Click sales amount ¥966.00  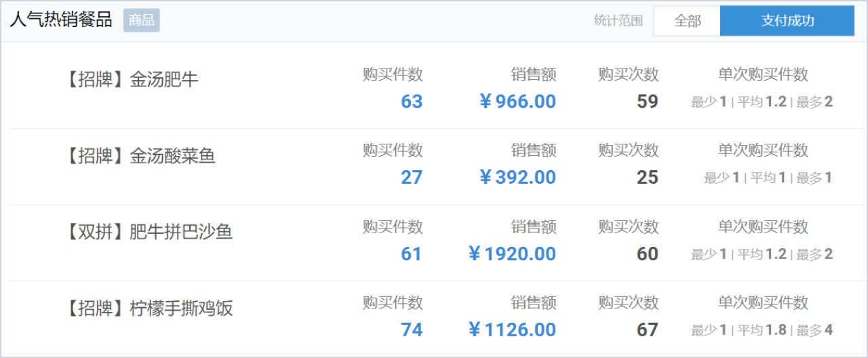[517, 102]
